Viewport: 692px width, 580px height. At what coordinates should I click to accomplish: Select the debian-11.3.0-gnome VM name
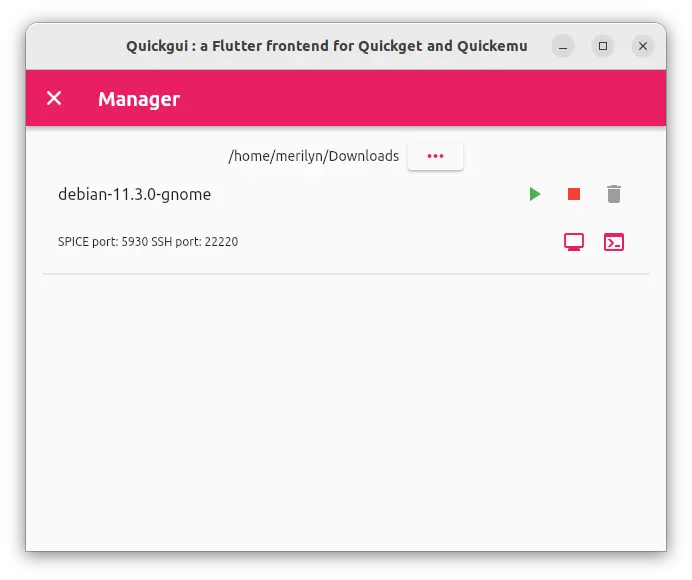click(x=135, y=194)
